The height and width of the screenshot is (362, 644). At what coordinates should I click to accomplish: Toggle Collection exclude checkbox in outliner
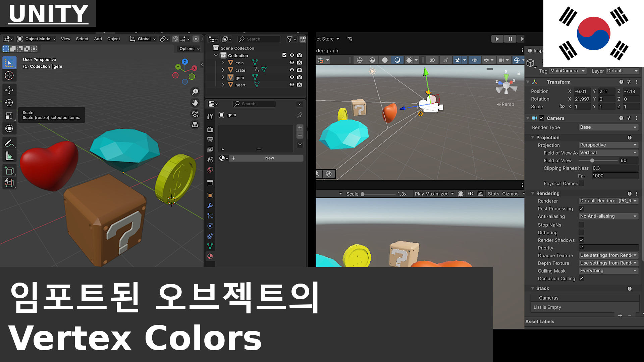[x=284, y=55]
